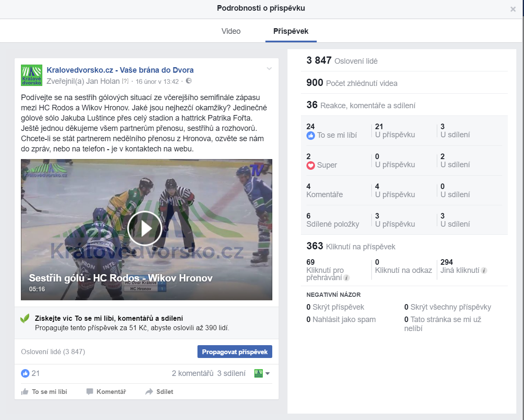Open the post options chevron menu

(x=269, y=69)
